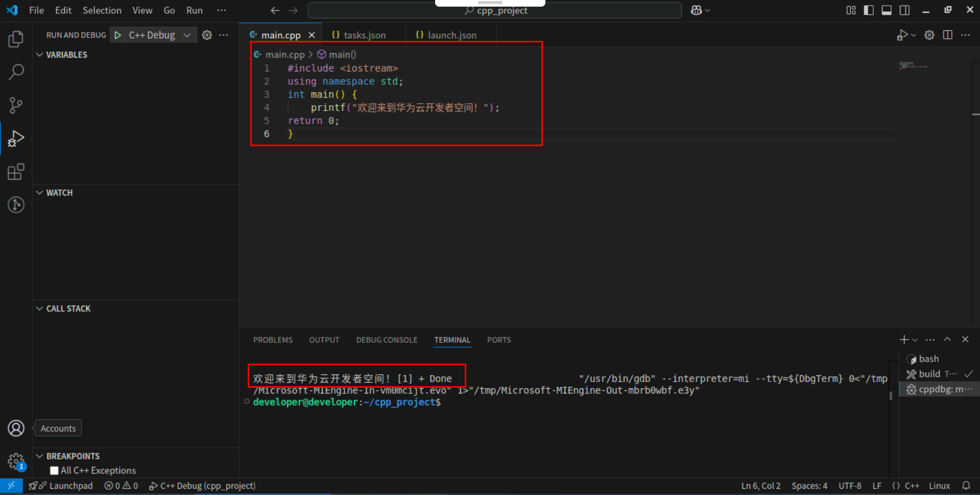This screenshot has height=495, width=980.
Task: Switch to OUTPUT panel tab
Action: 324,340
